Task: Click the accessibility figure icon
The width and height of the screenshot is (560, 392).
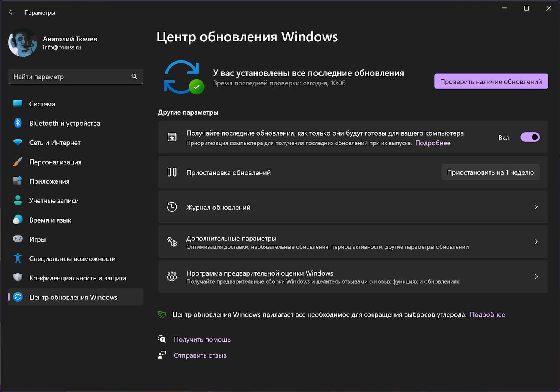Action: (x=18, y=258)
